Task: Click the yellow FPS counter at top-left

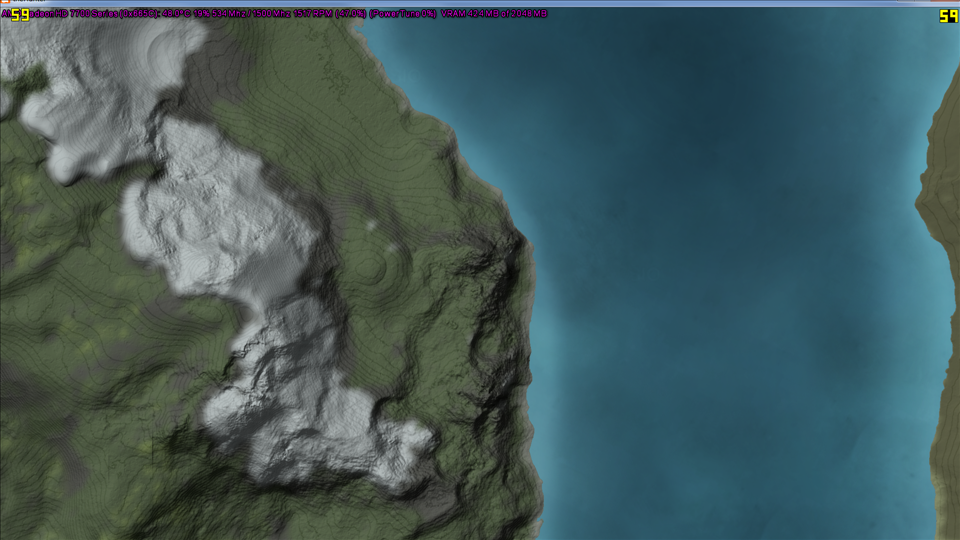Action: click(x=20, y=14)
